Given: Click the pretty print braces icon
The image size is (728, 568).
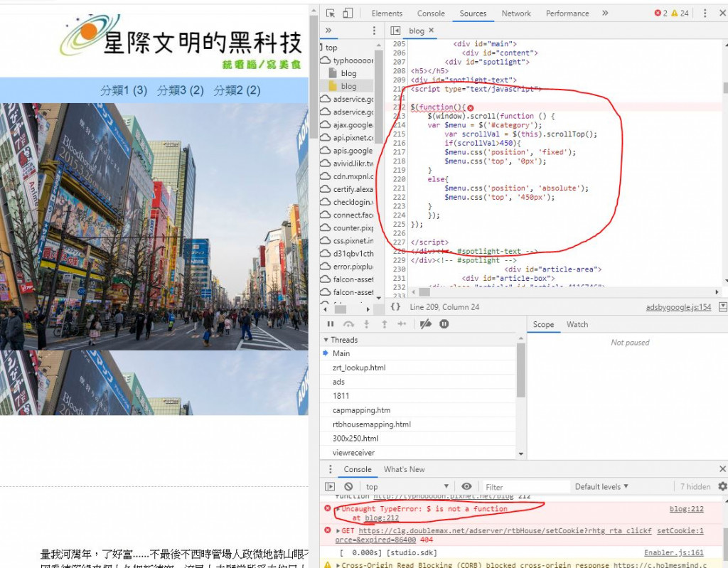Looking at the screenshot, I should (x=395, y=306).
